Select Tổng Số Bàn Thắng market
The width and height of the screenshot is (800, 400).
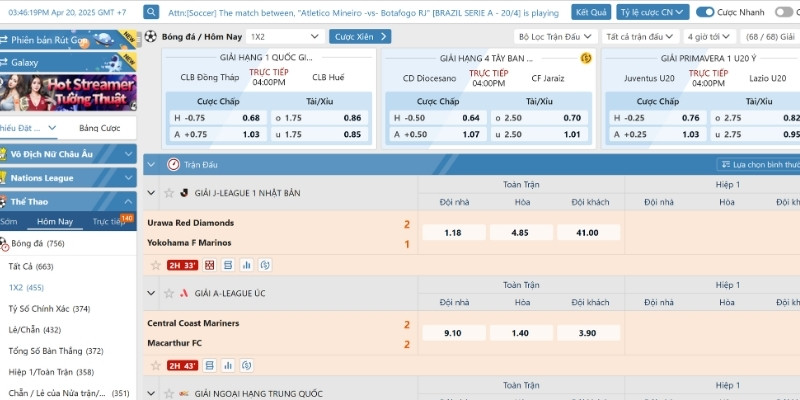56,351
